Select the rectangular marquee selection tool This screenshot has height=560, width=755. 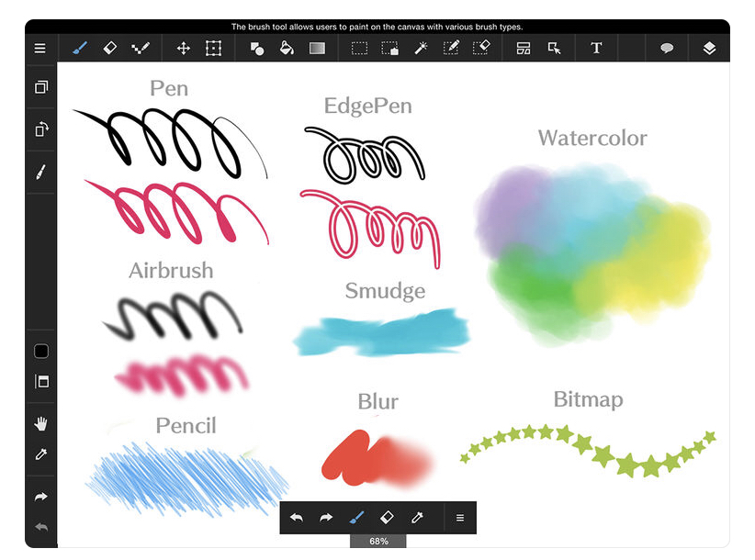pos(362,48)
